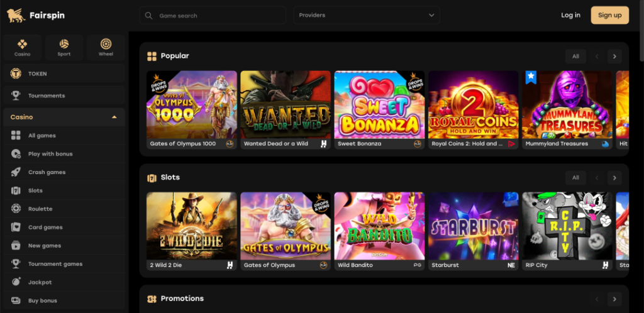The width and height of the screenshot is (644, 313).
Task: Advance to next Slots games
Action: pos(614,178)
